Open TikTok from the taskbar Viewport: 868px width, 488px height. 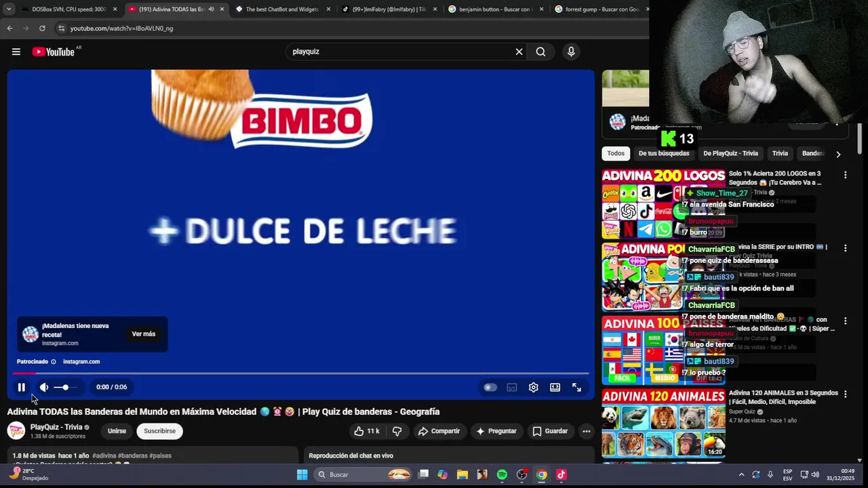561,474
